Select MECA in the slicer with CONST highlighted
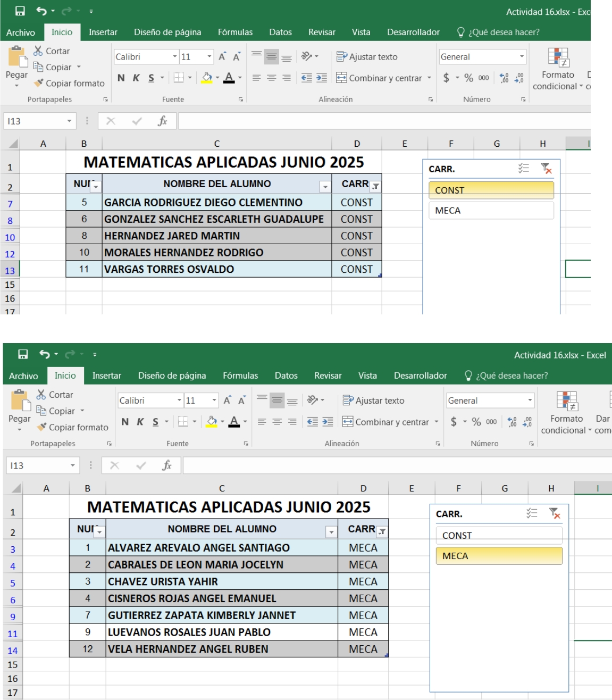Viewport: 612px width, 700px height. [x=491, y=211]
